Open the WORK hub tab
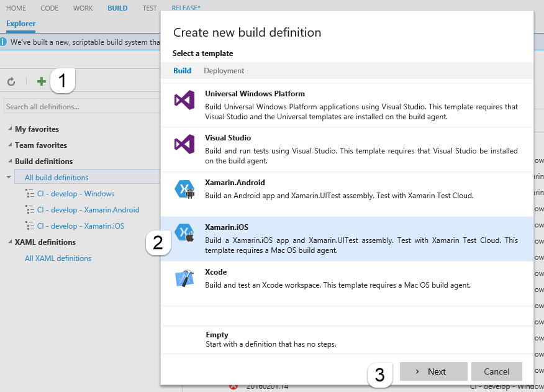The image size is (544, 392). pos(83,8)
